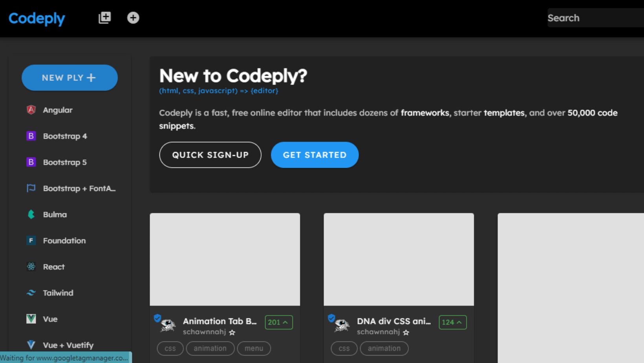Open the third card's preview thumbnail
The width and height of the screenshot is (644, 363).
point(571,288)
